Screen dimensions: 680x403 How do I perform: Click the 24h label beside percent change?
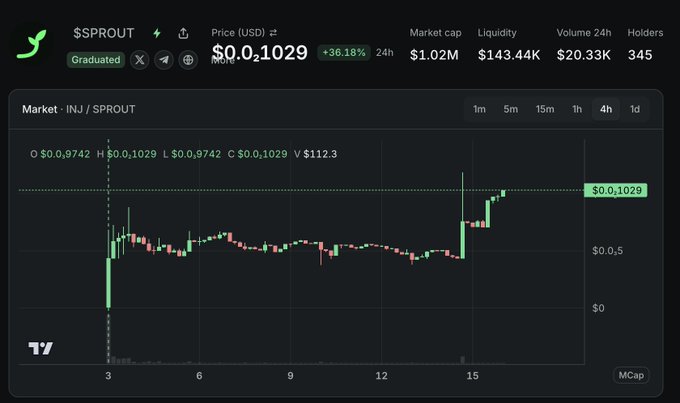point(385,52)
